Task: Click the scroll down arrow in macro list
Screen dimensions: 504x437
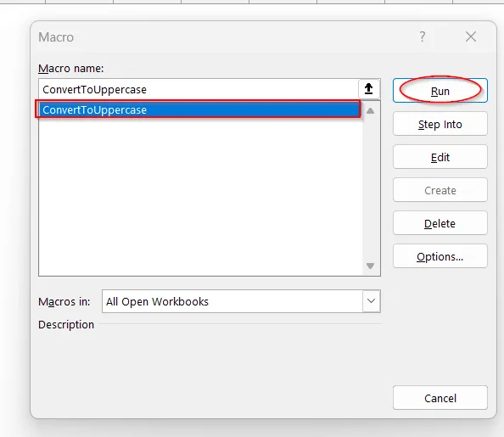Action: point(370,266)
